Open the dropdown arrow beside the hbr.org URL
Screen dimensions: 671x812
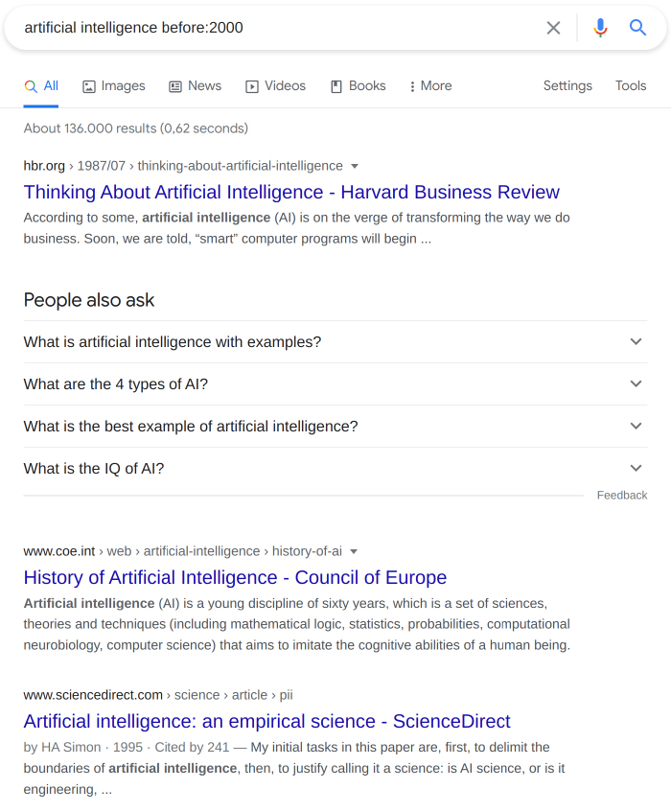355,166
